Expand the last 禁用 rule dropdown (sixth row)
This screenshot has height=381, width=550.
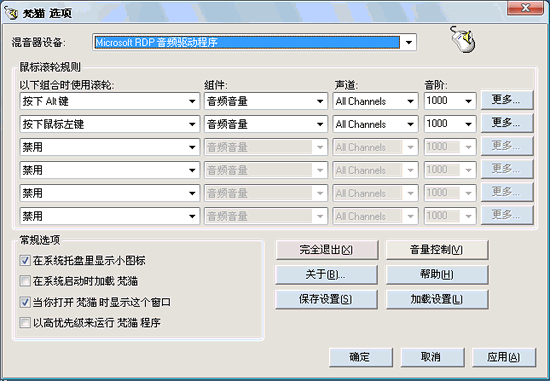pyautogui.click(x=110, y=216)
